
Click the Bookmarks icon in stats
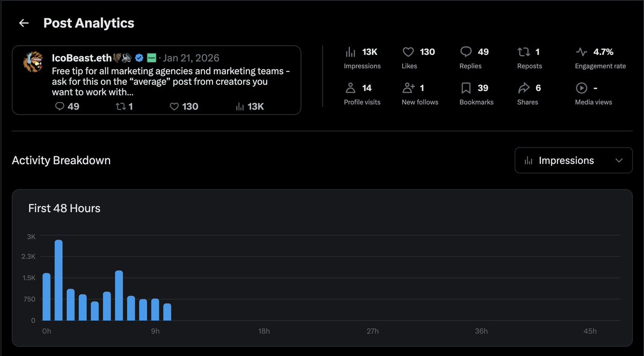tap(466, 88)
